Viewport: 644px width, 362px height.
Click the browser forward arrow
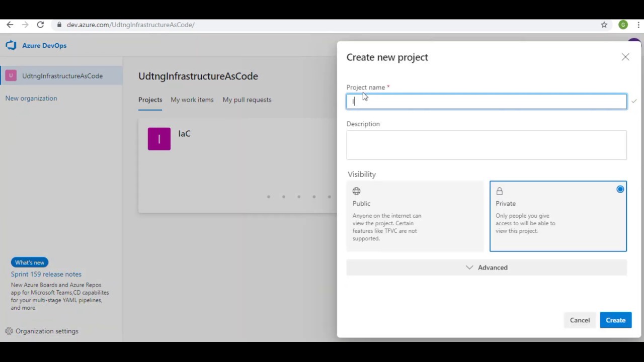pos(25,25)
